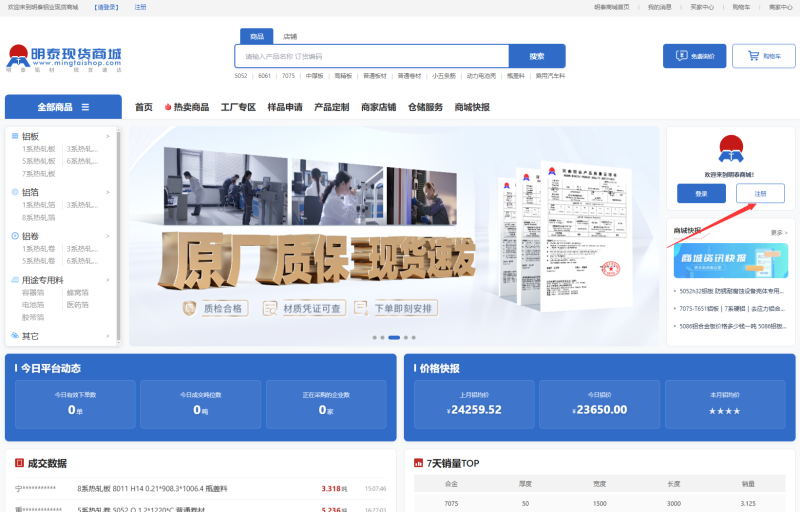800x512 pixels.
Task: Open 工厂专区 in navigation bar
Action: click(x=238, y=107)
